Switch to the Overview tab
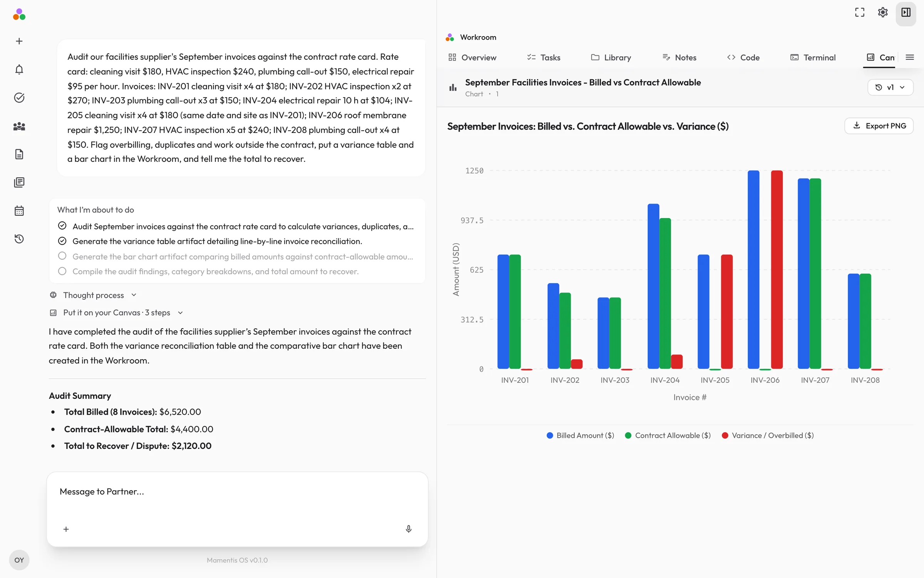The width and height of the screenshot is (924, 578). (472, 57)
